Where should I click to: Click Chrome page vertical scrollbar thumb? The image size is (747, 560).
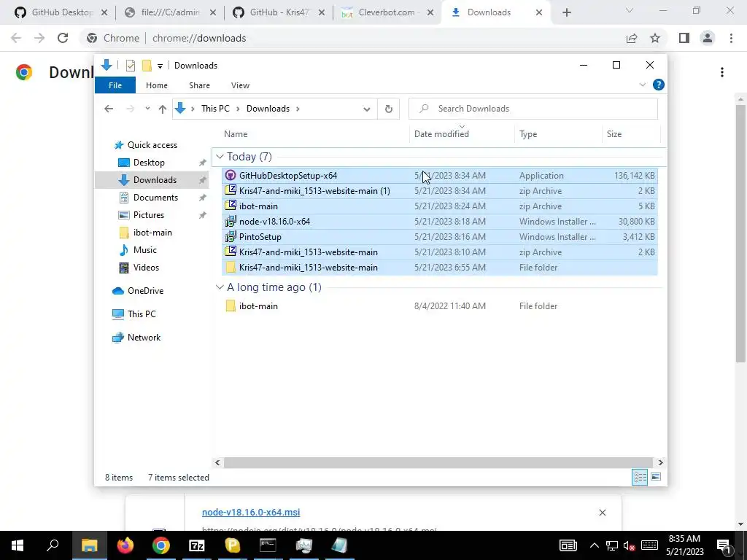(740, 233)
